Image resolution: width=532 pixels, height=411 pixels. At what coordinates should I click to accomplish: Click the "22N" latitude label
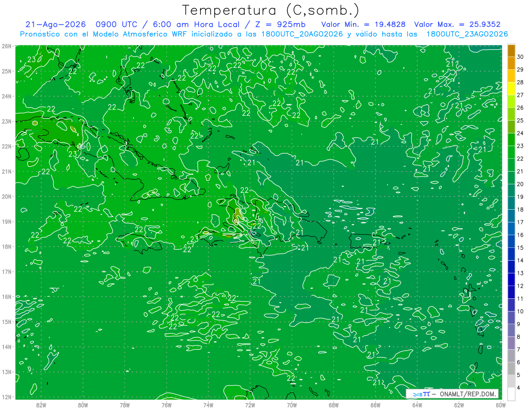click(6, 146)
